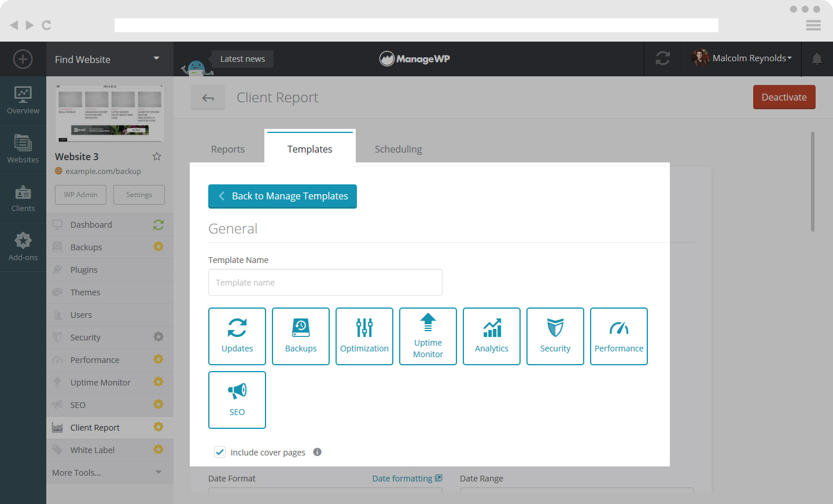The image size is (833, 504).
Task: Click the Deactivate button
Action: (x=784, y=97)
